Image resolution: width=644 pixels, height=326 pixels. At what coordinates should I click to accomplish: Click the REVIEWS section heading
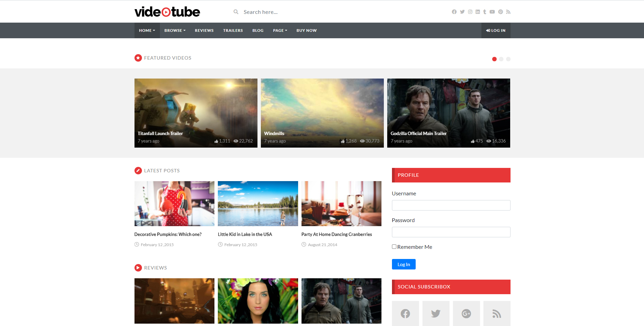[x=155, y=268]
